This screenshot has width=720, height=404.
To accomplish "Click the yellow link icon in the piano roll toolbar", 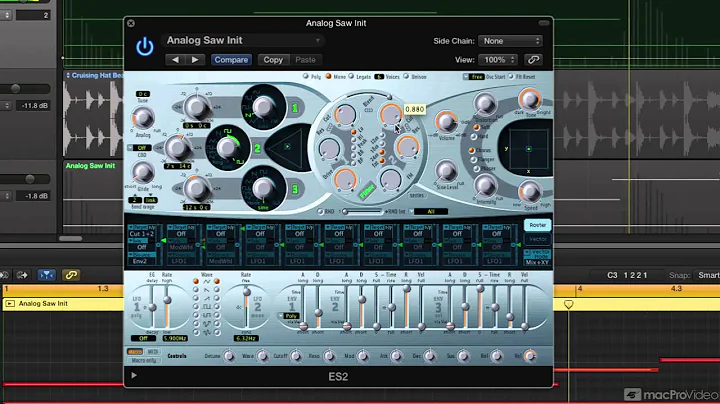I will pyautogui.click(x=71, y=275).
